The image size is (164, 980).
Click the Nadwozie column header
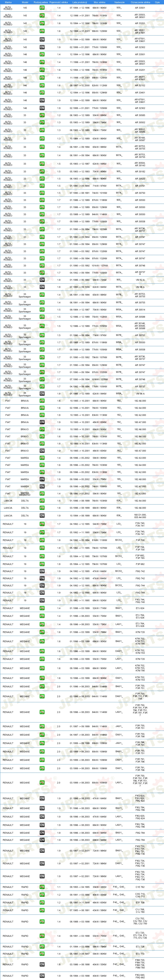click(119, 2)
